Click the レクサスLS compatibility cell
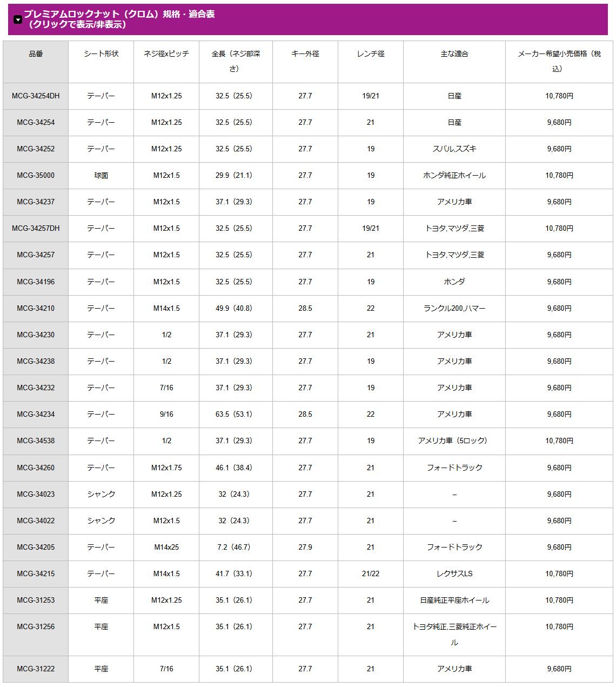 [454, 574]
